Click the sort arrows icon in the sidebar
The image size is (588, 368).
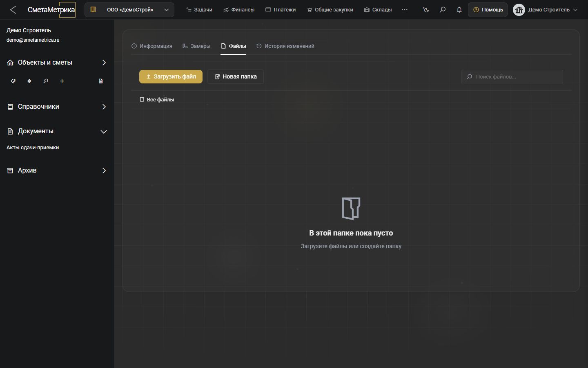pos(29,81)
